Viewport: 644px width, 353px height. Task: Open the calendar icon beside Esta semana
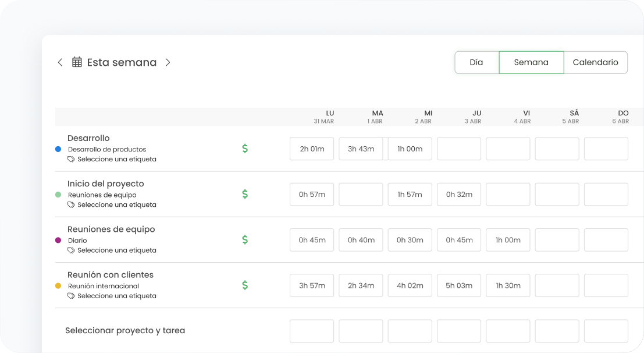[77, 62]
